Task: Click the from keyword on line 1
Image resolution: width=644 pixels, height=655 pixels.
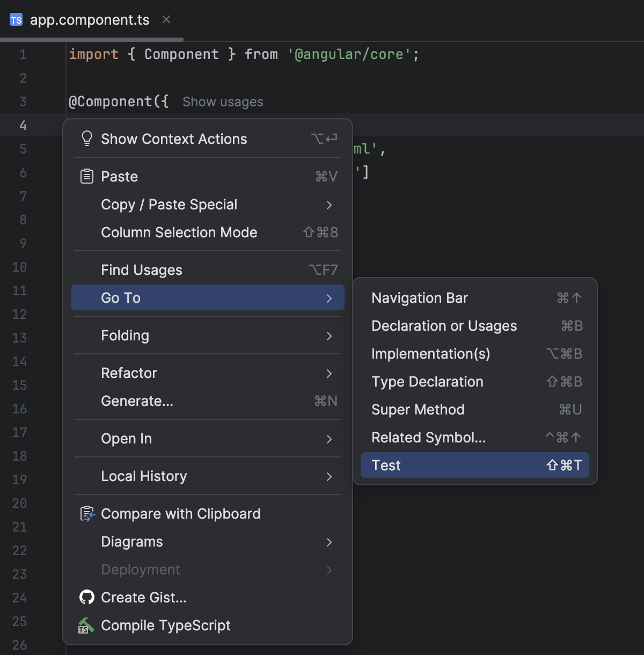Action: click(x=261, y=54)
